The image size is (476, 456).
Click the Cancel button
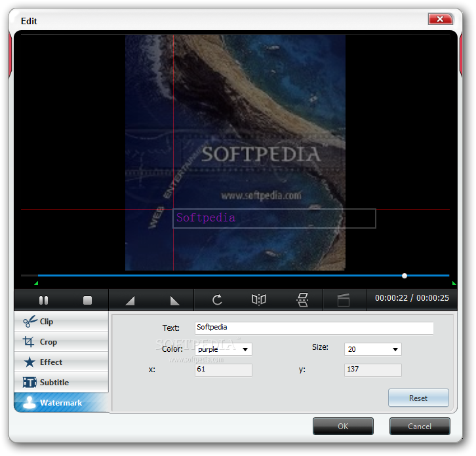tap(420, 426)
